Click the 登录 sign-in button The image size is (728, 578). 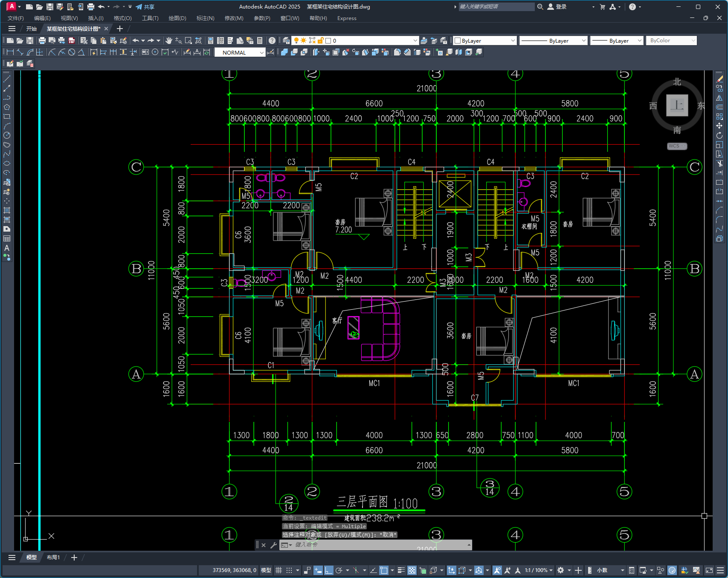pos(557,7)
